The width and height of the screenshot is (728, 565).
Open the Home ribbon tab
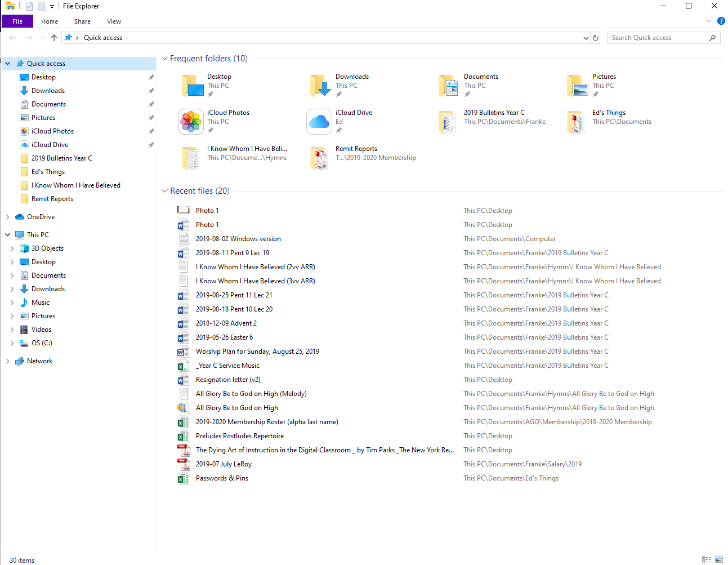50,21
